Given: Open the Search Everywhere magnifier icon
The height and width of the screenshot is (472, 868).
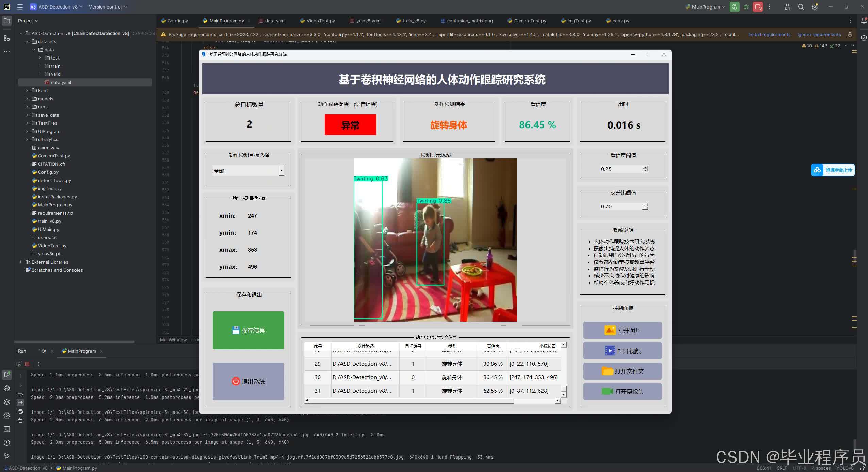Looking at the screenshot, I should click(801, 7).
